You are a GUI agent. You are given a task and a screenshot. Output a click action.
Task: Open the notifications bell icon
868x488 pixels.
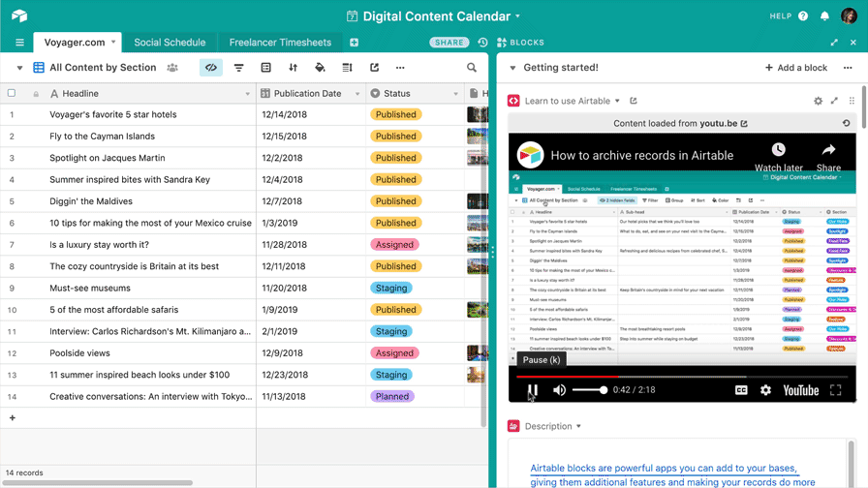[824, 16]
